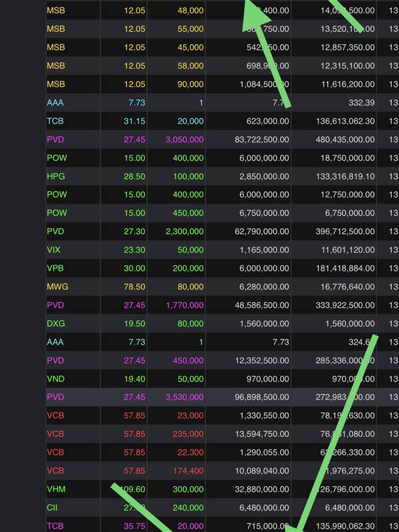Open the VND ticker symbol
Viewport: 399px width, 532px height.
55,378
